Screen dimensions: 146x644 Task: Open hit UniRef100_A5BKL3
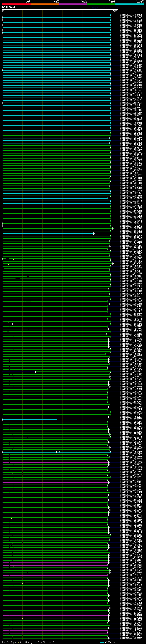pos(131,15)
